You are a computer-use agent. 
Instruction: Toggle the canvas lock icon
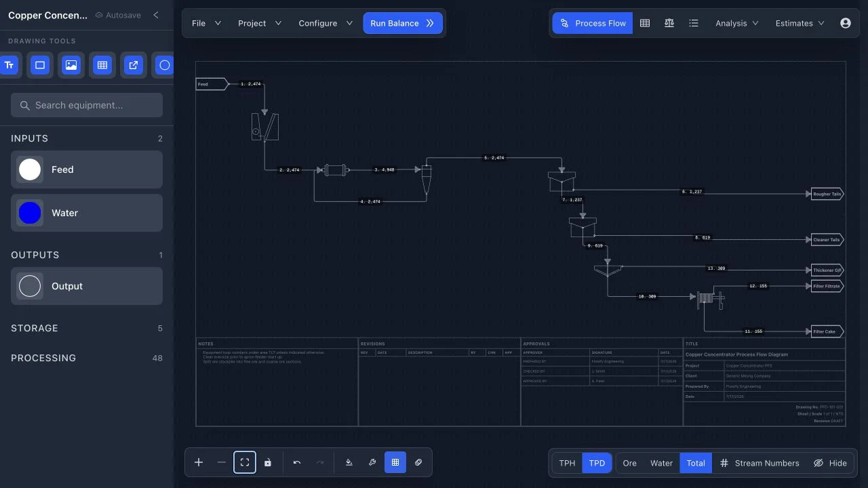[x=268, y=463]
